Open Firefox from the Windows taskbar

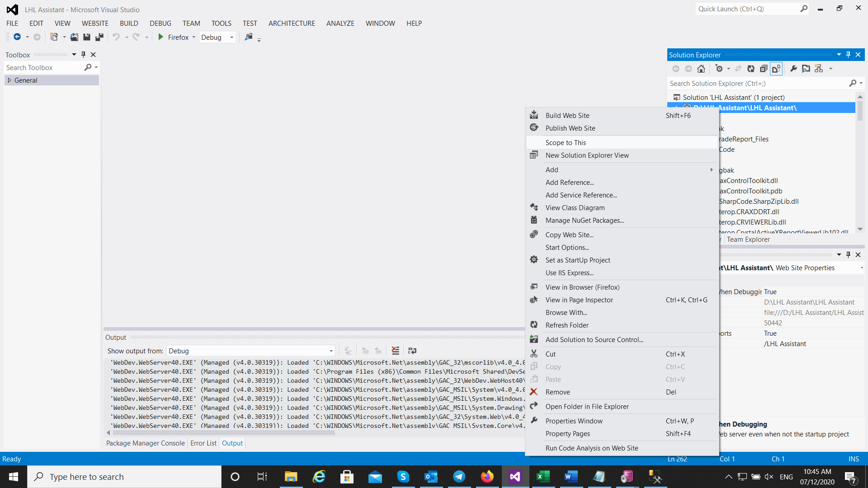click(487, 477)
